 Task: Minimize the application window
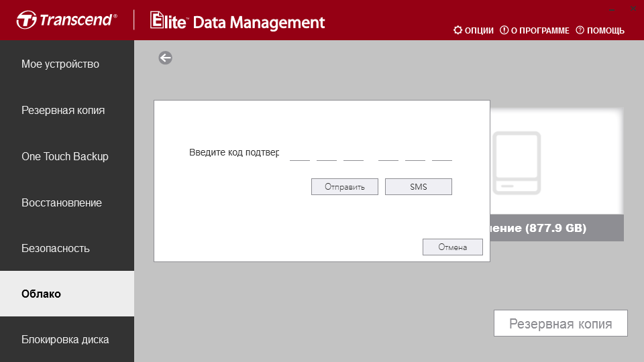612,9
